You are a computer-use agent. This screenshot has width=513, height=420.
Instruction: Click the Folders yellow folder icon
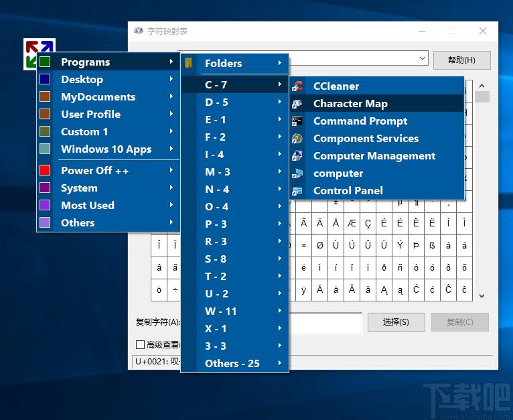pyautogui.click(x=188, y=63)
